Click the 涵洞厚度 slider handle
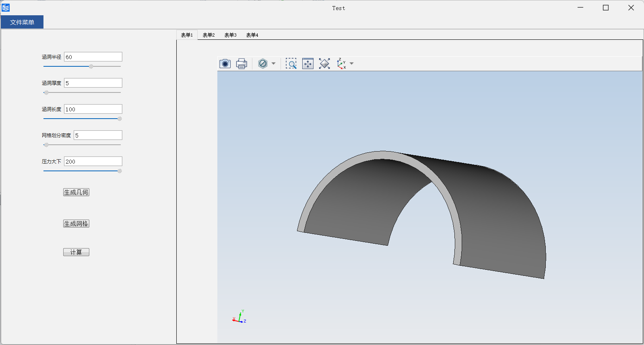Screen dimensions: 644x345 (x=46, y=92)
